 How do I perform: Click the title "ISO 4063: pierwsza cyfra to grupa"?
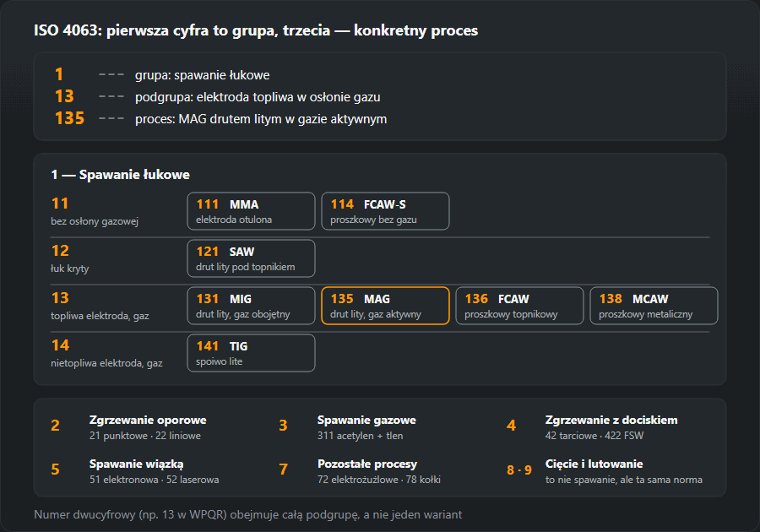[x=155, y=30]
